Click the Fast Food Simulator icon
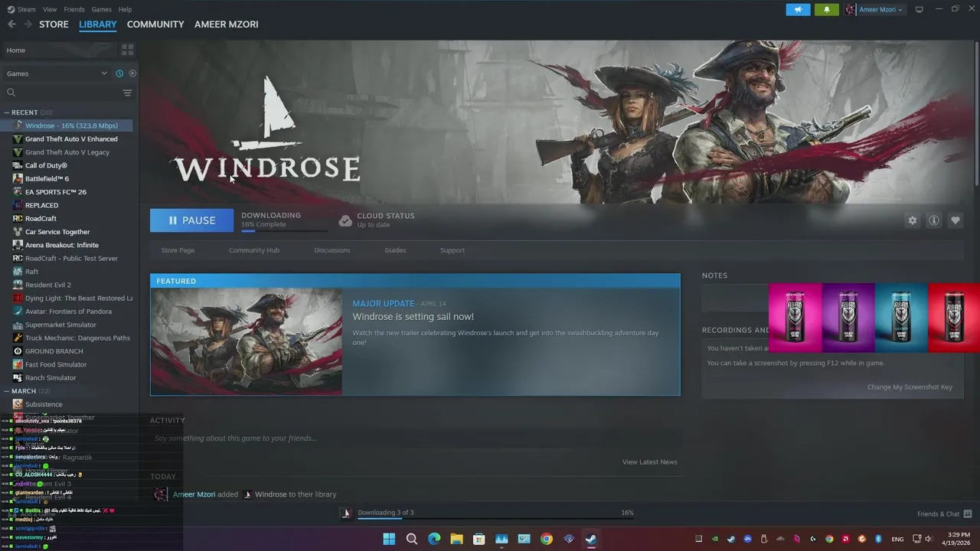This screenshot has width=980, height=551. 18,364
